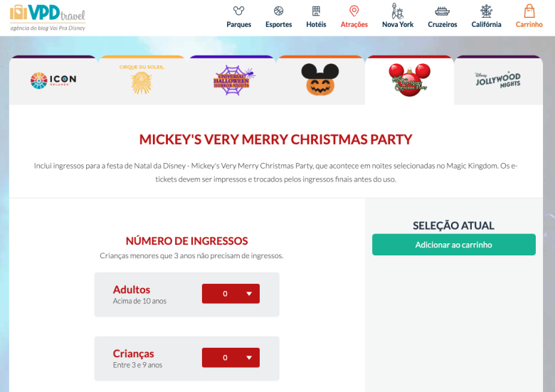555x392 pixels.
Task: Open Hotéis via the building icon
Action: pos(316,11)
